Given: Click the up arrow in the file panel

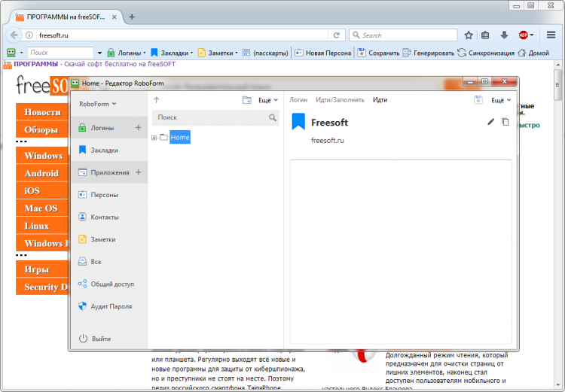Looking at the screenshot, I should [156, 100].
